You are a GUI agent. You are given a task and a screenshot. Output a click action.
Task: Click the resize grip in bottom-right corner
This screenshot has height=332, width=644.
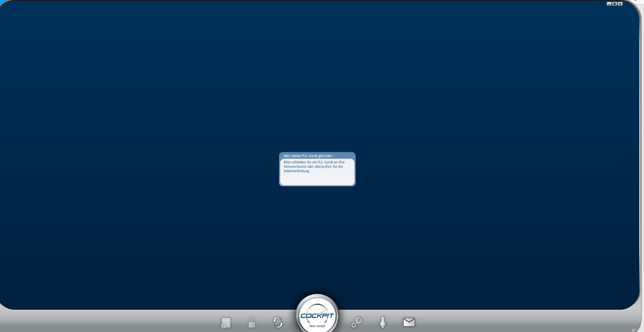(634, 330)
